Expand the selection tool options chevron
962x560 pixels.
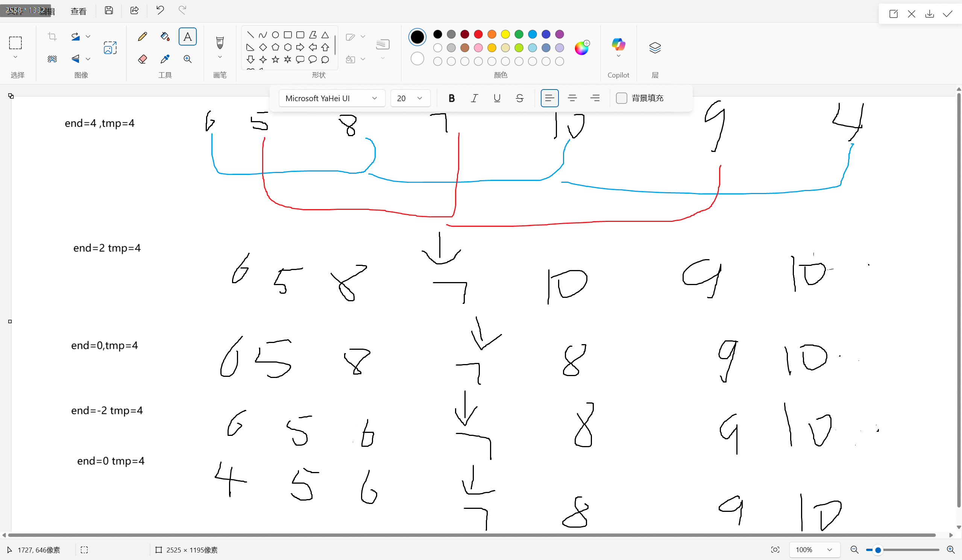15,57
